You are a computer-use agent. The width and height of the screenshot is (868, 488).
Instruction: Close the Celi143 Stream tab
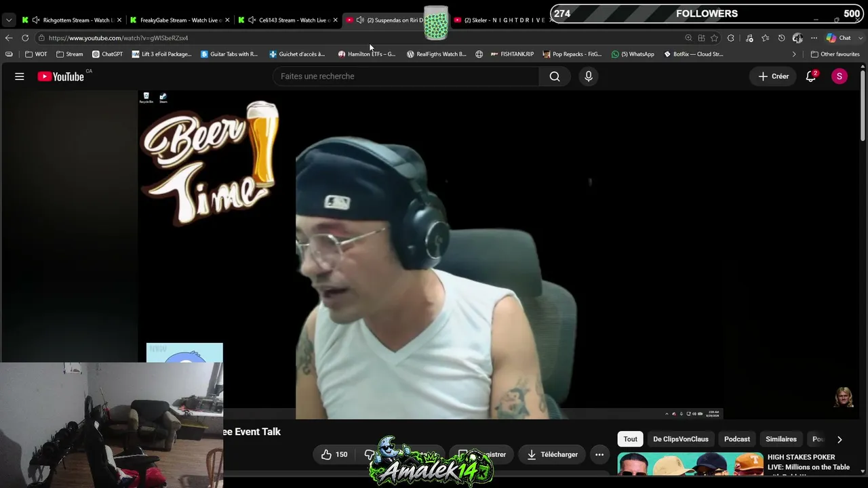pos(335,20)
